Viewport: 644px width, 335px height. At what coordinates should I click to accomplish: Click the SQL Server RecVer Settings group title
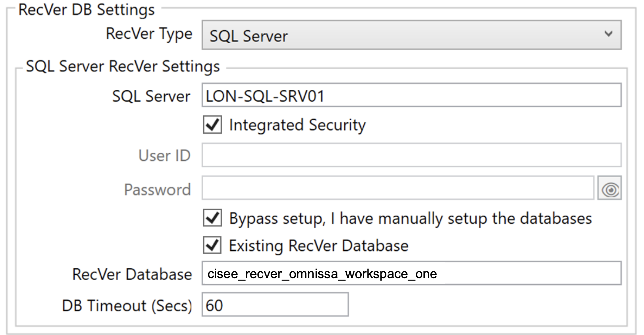click(123, 66)
